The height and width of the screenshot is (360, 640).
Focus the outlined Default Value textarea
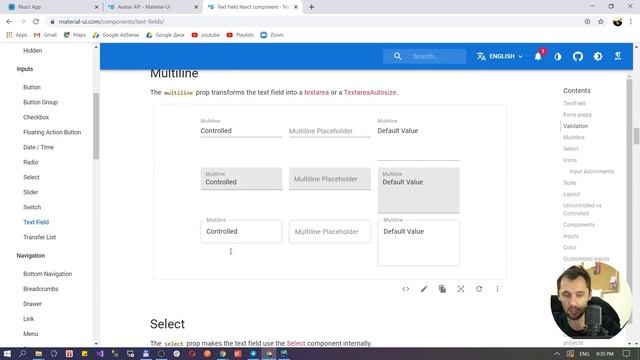coord(418,243)
